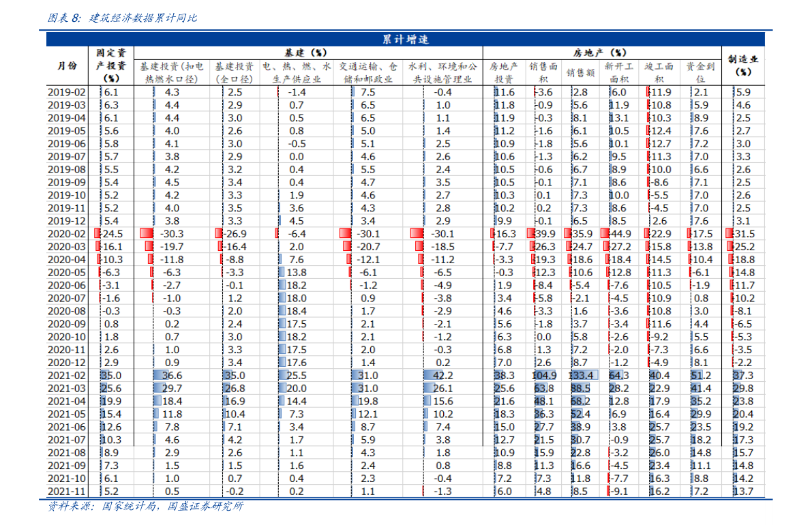Select the 104.9 sales area cell

point(544,375)
